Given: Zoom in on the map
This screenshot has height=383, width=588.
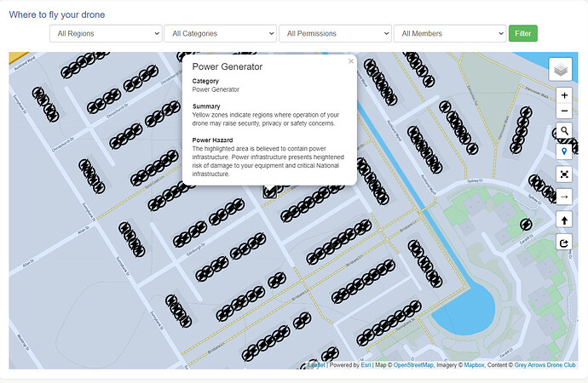Looking at the screenshot, I should (563, 95).
